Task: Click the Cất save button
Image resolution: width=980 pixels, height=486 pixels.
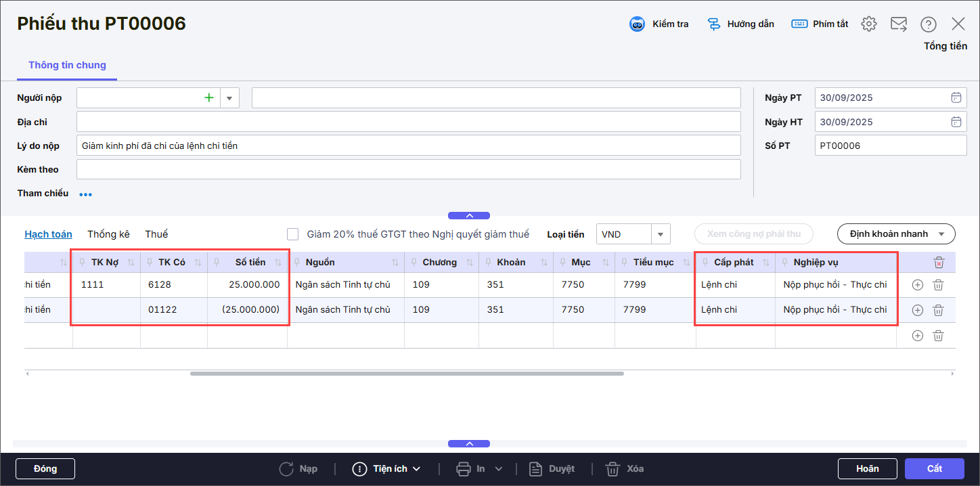Action: pyautogui.click(x=934, y=468)
